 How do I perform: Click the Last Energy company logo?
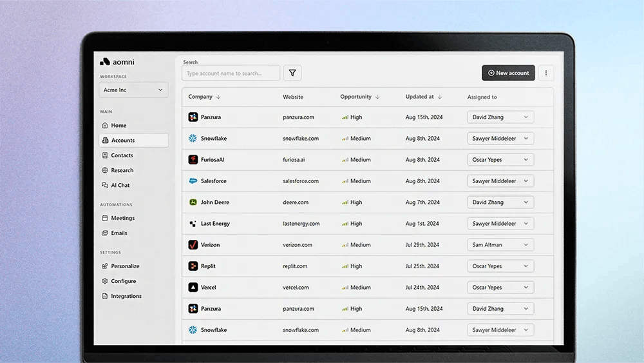tap(193, 224)
